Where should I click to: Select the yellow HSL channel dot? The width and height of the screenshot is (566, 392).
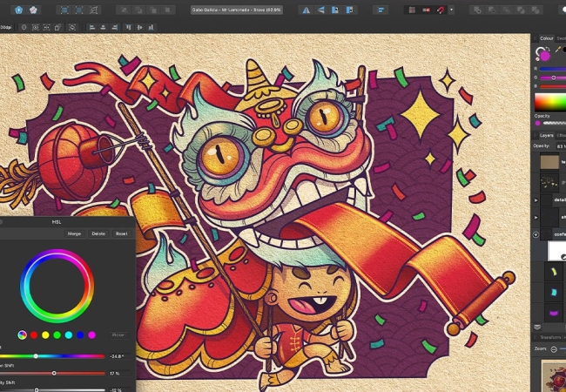click(45, 335)
